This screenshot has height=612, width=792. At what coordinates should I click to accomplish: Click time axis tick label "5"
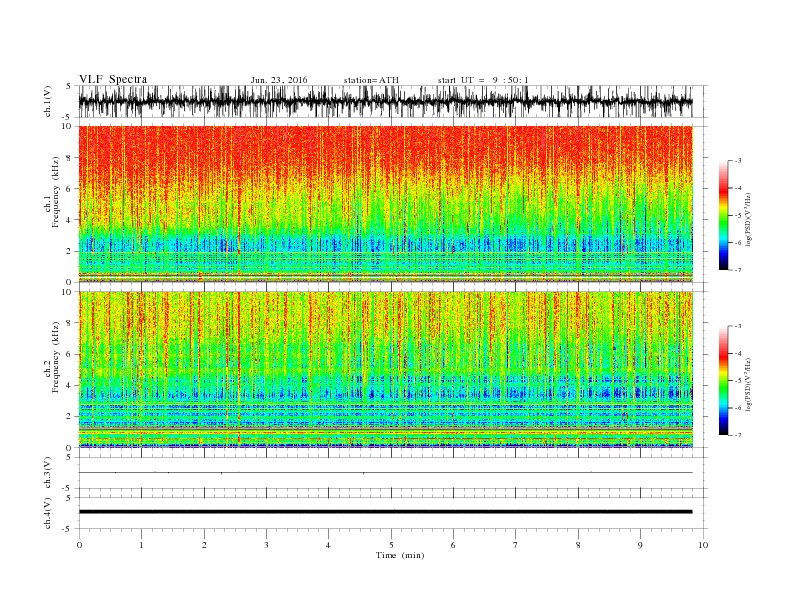pos(391,545)
